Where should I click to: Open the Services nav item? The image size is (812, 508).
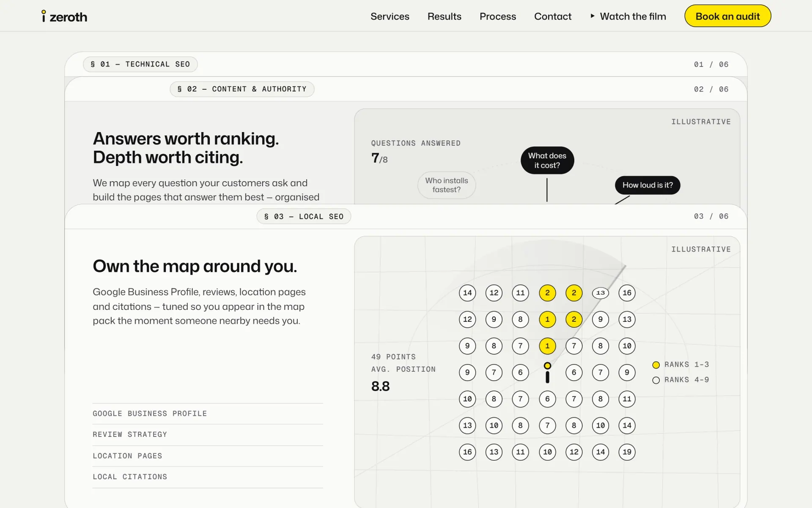pyautogui.click(x=390, y=17)
